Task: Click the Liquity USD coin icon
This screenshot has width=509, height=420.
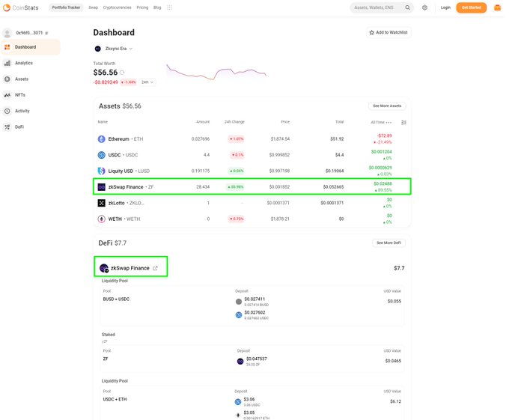Action: pyautogui.click(x=102, y=171)
